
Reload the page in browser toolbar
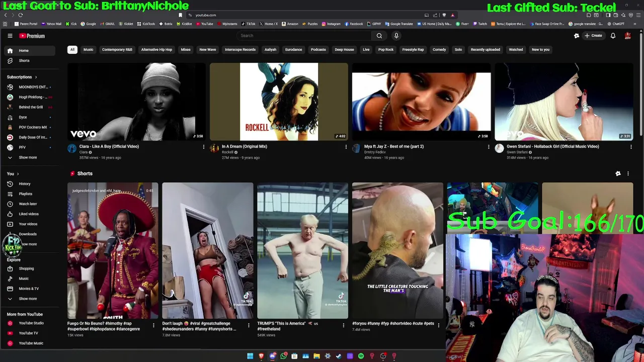pos(21,15)
